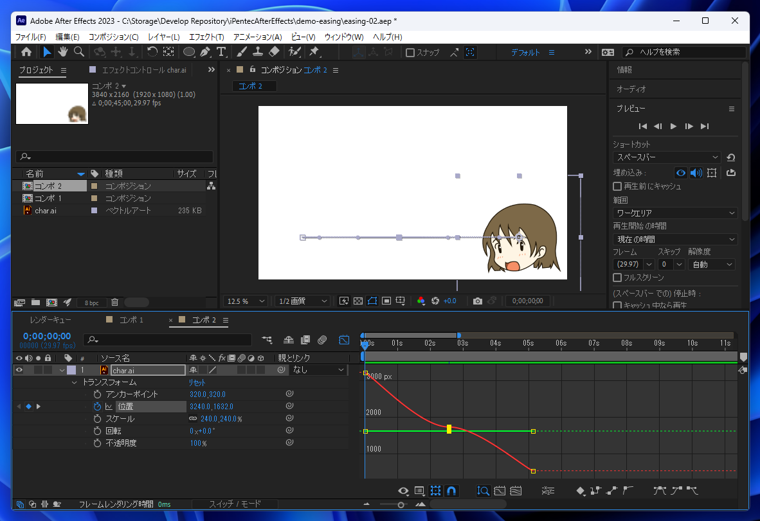Select the Clone Stamp tool
The height and width of the screenshot is (521, 760).
tap(258, 52)
